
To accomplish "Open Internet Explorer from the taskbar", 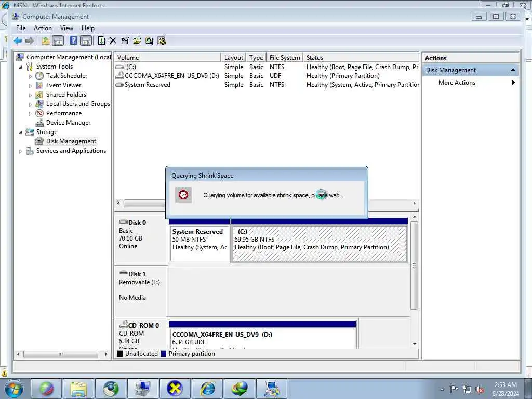I will tap(207, 389).
